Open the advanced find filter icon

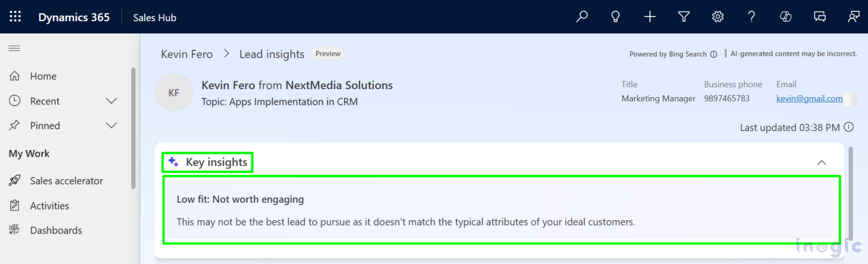pyautogui.click(x=684, y=17)
